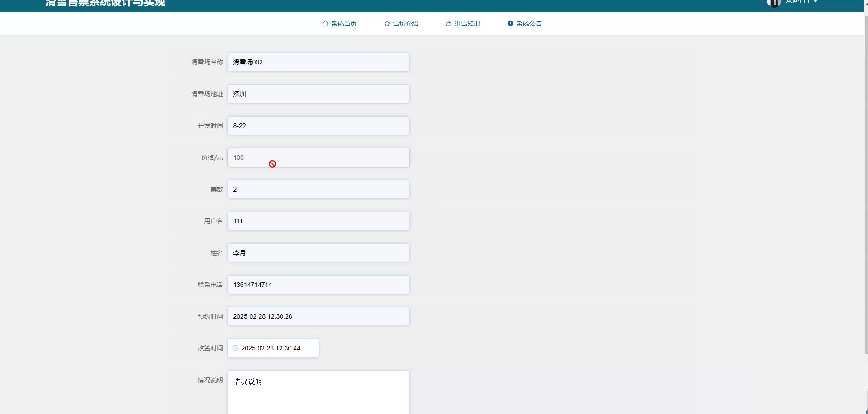This screenshot has width=868, height=414.
Task: Click the 情况说明 label
Action: point(210,380)
